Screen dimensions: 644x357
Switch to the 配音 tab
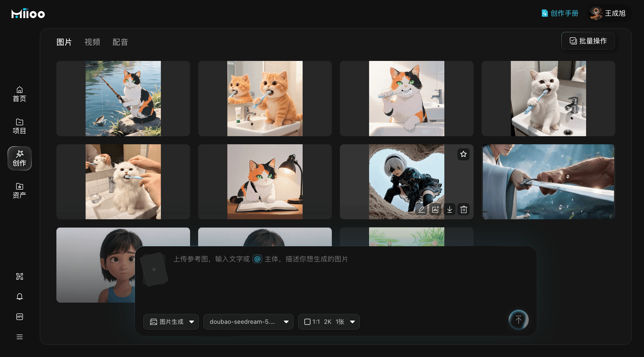point(120,42)
